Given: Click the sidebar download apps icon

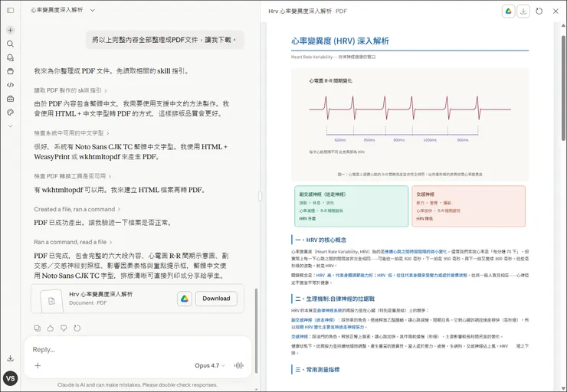Looking at the screenshot, I should [11, 358].
